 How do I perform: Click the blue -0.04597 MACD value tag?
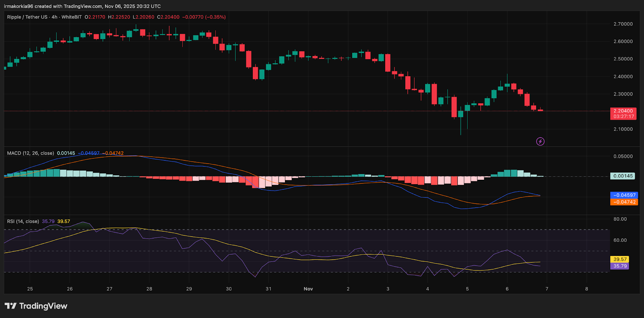pos(624,195)
